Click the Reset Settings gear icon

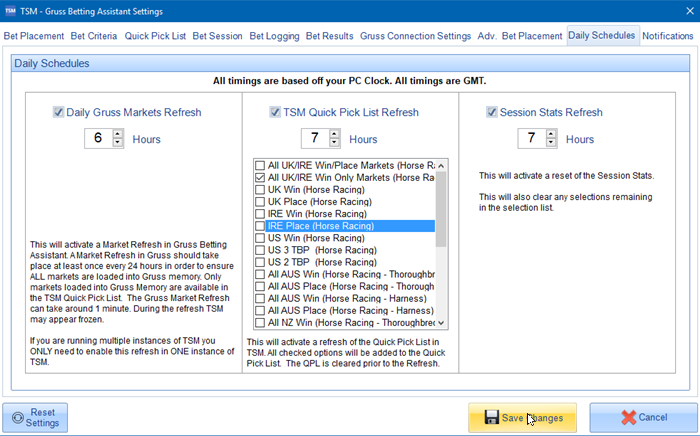(x=20, y=417)
